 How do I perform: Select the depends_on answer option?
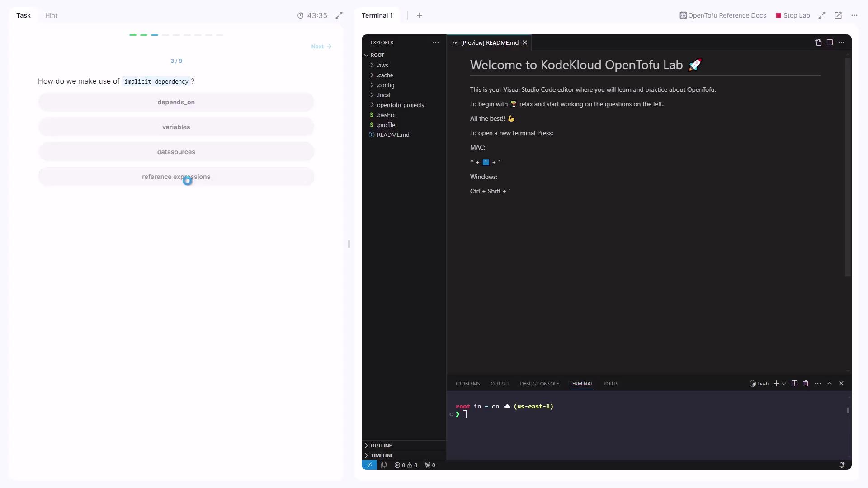[176, 102]
